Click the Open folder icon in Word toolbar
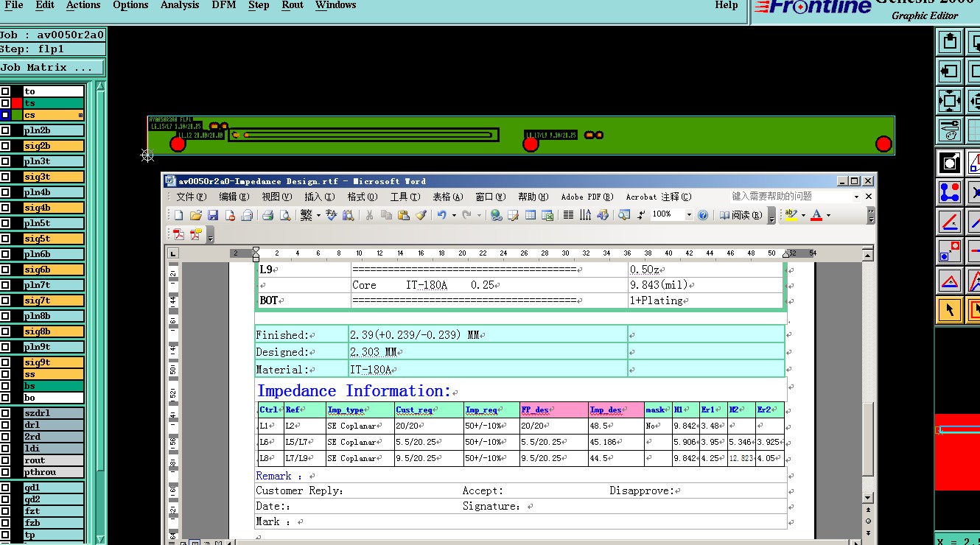Image resolution: width=980 pixels, height=545 pixels. (x=195, y=215)
